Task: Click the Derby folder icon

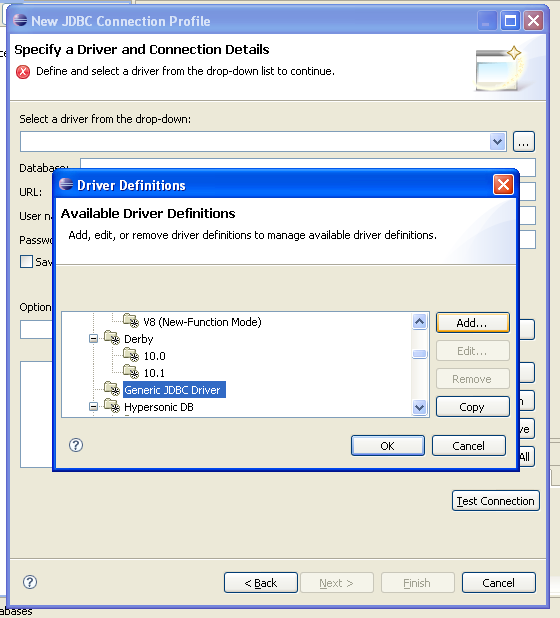Action: [x=112, y=338]
